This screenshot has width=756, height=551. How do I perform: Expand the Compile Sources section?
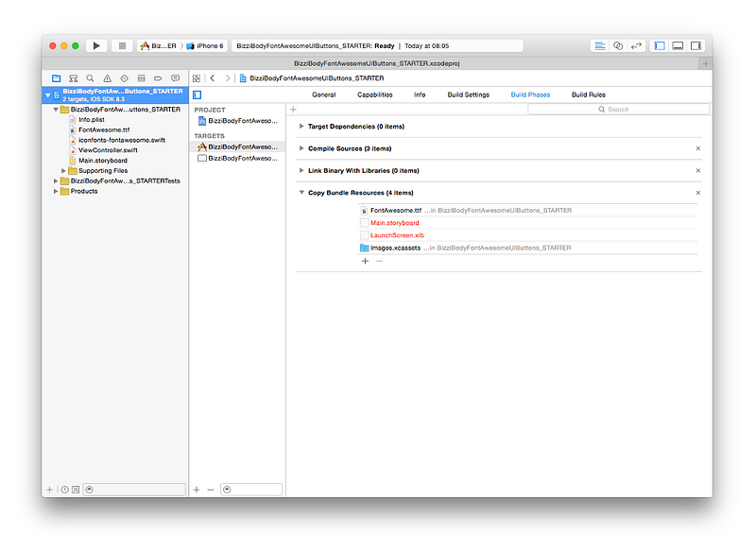click(301, 148)
